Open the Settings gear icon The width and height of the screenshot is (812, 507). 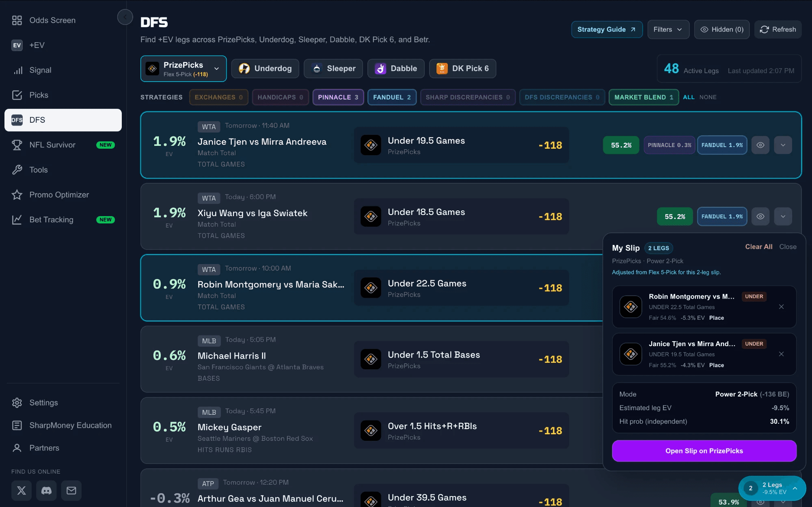coord(17,403)
